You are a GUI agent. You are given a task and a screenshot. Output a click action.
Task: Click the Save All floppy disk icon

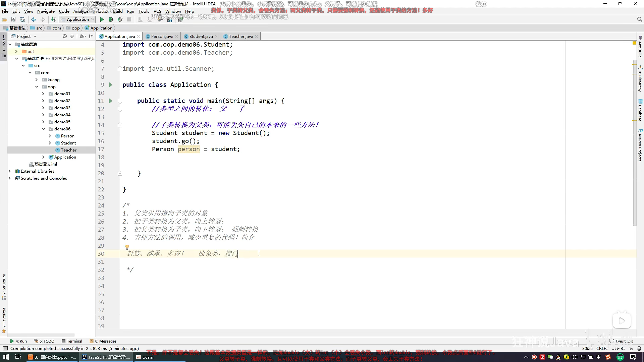pos(13,19)
